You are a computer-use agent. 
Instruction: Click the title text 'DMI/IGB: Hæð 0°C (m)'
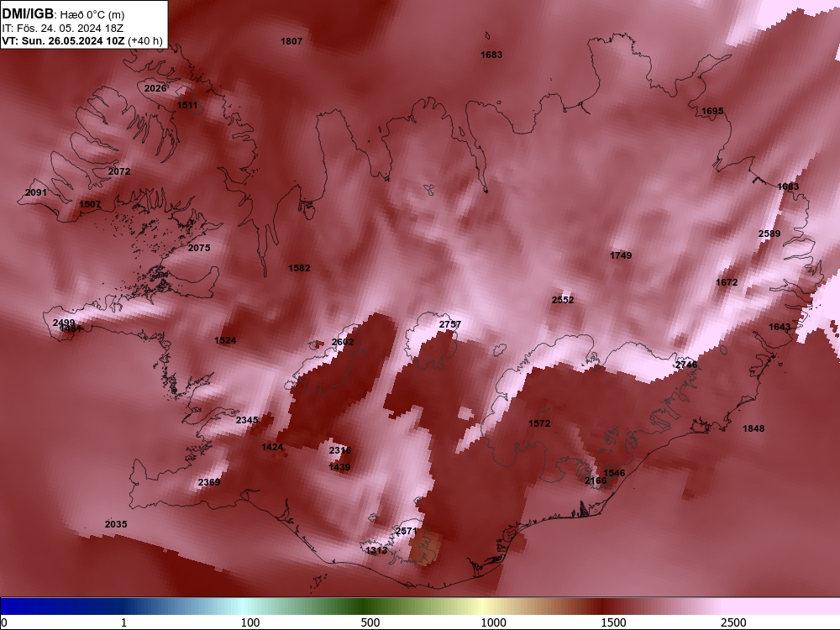pyautogui.click(x=63, y=14)
